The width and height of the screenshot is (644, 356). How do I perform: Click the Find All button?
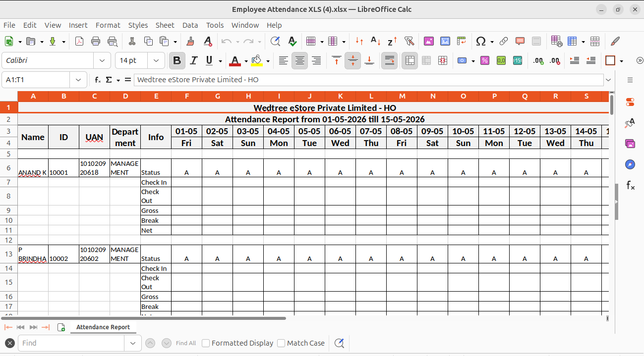coord(186,343)
